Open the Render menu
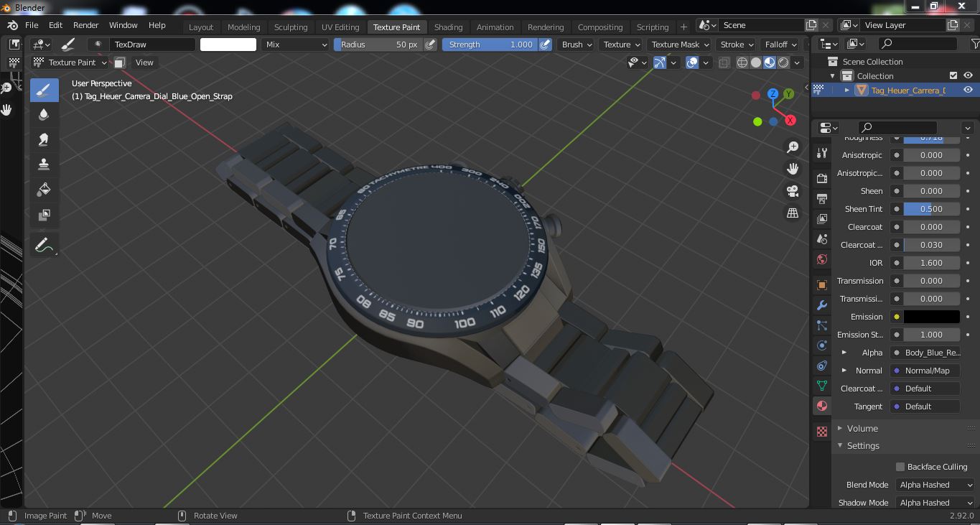 pos(85,25)
